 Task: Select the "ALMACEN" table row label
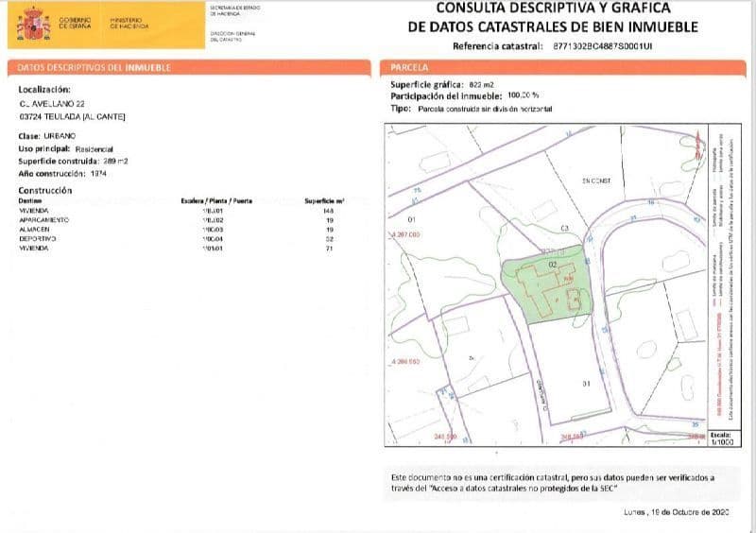point(34,229)
